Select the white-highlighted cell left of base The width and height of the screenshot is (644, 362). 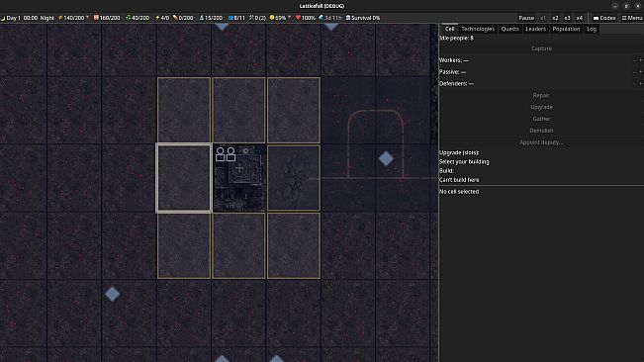coord(184,178)
